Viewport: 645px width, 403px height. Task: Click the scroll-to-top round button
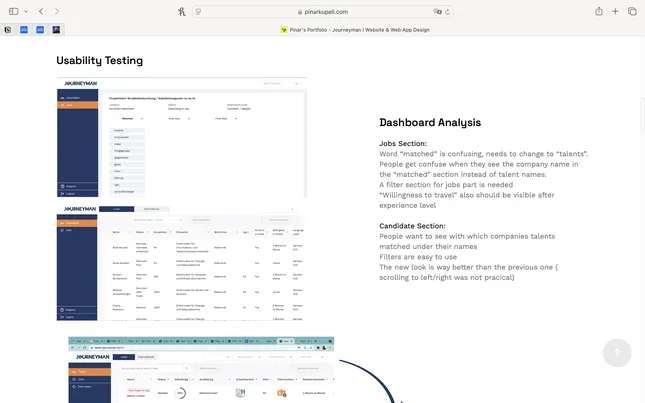coord(616,352)
